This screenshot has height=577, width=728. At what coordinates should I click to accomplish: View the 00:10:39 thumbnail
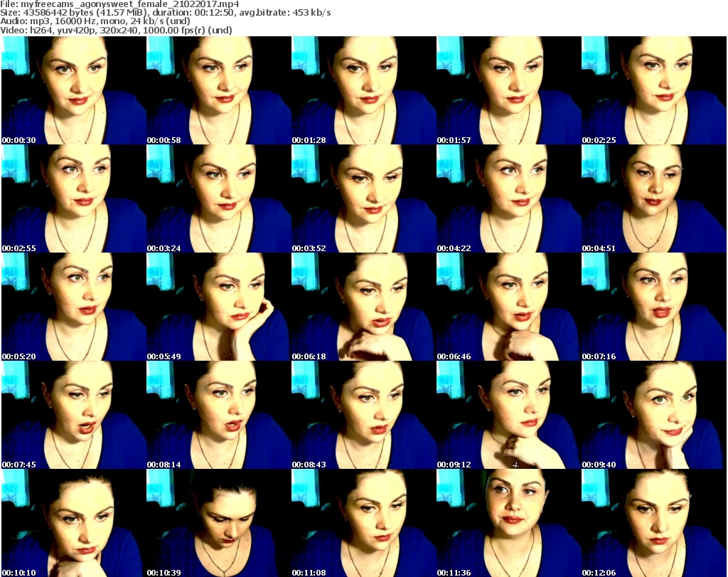tap(219, 523)
